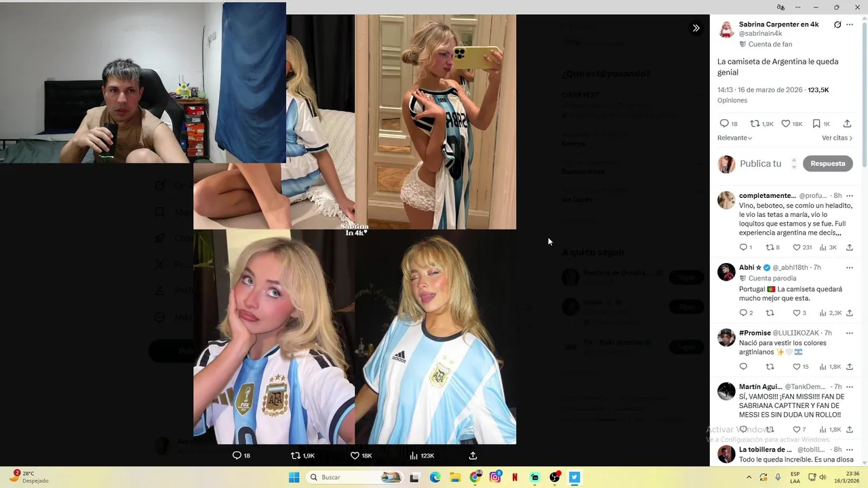Like #Promise comment with 15 likes
This screenshot has height=488, width=868.
pos(801,367)
